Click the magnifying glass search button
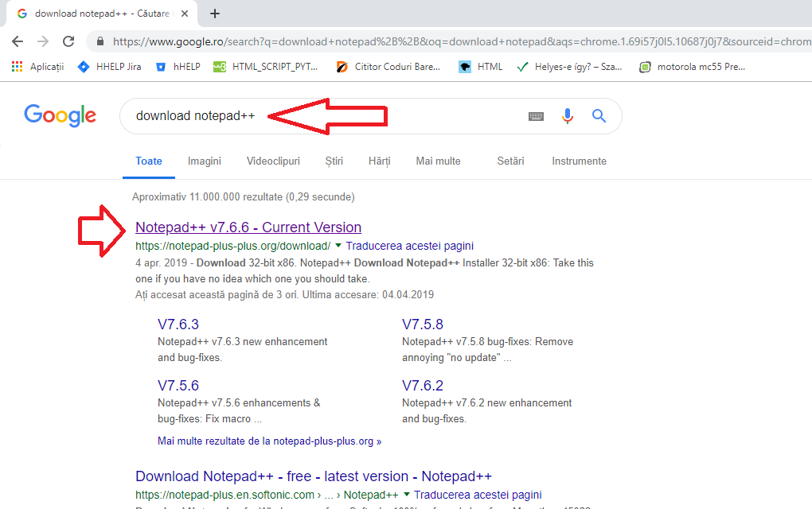 (599, 116)
